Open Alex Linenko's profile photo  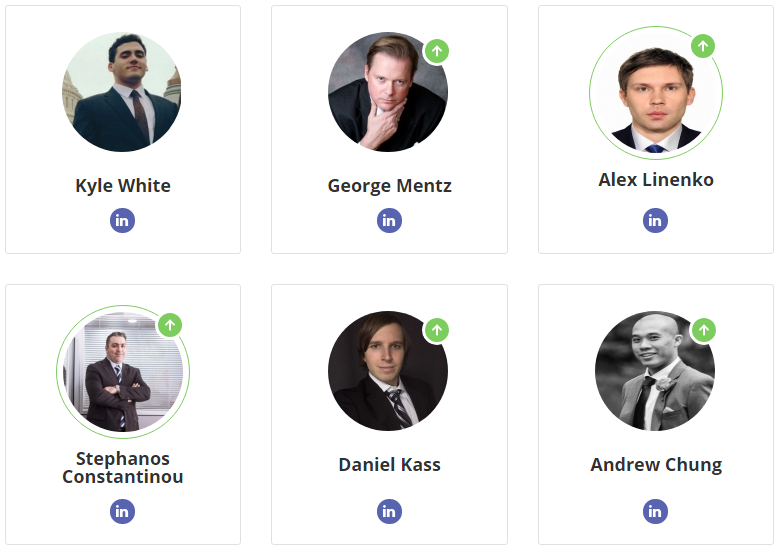[655, 93]
